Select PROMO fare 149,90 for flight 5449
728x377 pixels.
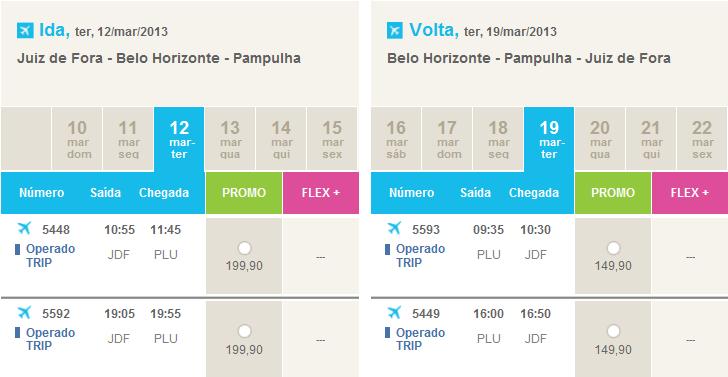(613, 332)
